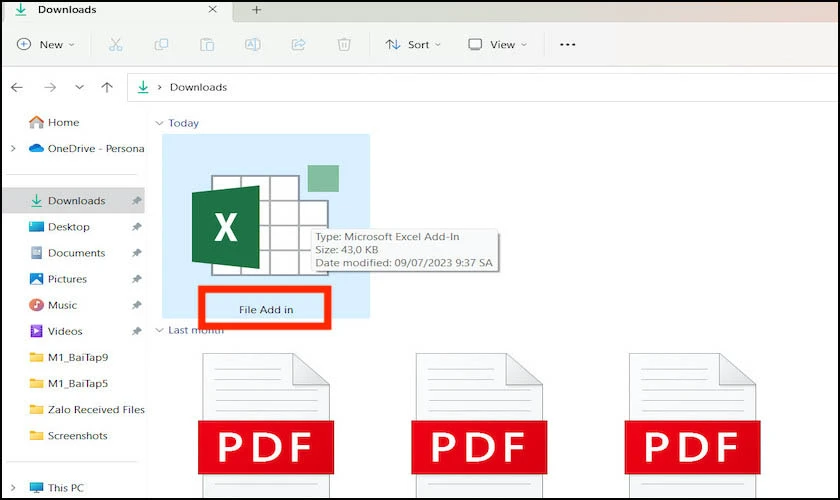
Task: Select the middle PDF file thumbnail
Action: 479,426
